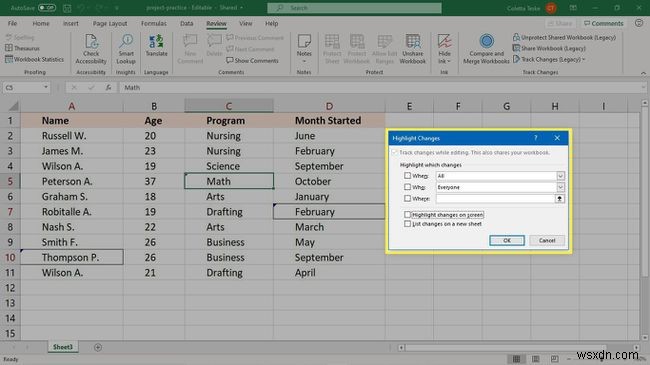Click the Search box in title bar
This screenshot has height=365, width=650.
point(354,8)
